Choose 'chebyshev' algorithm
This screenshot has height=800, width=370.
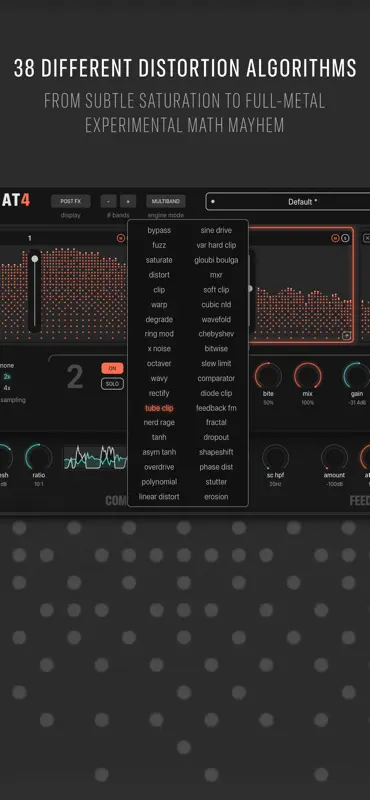(216, 334)
